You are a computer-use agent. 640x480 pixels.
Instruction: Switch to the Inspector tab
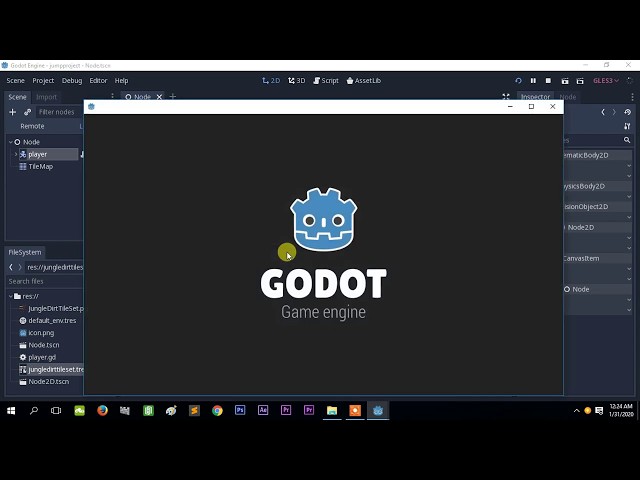tap(536, 97)
